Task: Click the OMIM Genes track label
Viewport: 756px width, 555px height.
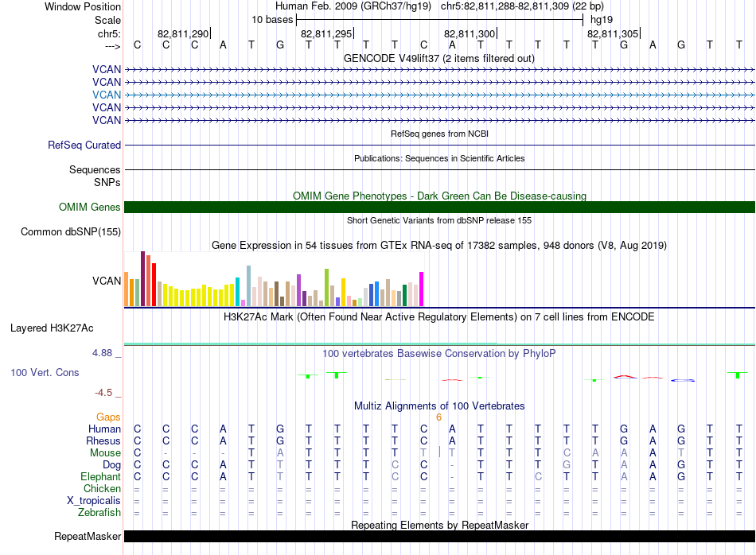Action: pyautogui.click(x=90, y=208)
